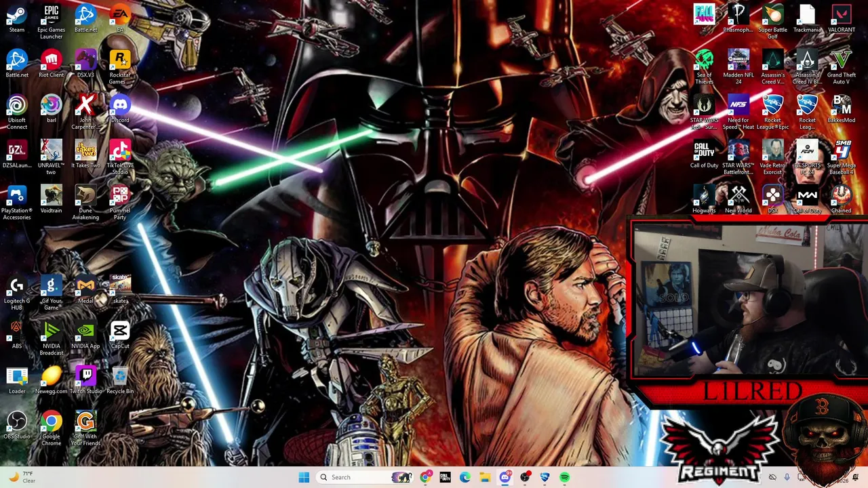Open the EA app desktop icon
Image resolution: width=868 pixels, height=488 pixels.
[120, 19]
